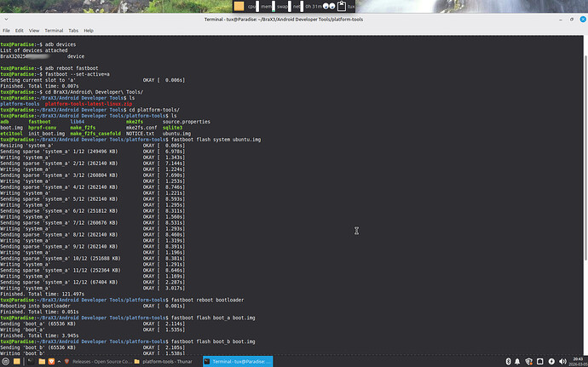Close the Terminal window
This screenshot has width=588, height=367.
click(x=580, y=18)
